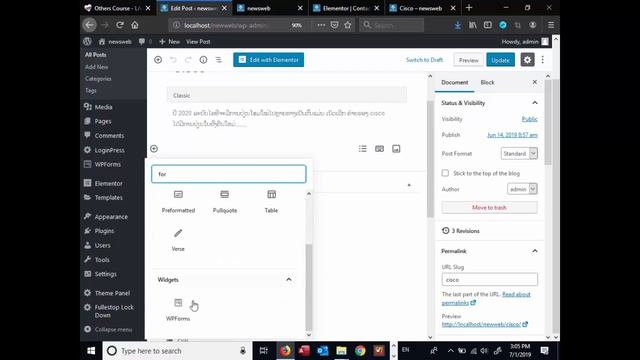640x360 pixels.
Task: Open the block navigation list icon
Action: pos(218,60)
